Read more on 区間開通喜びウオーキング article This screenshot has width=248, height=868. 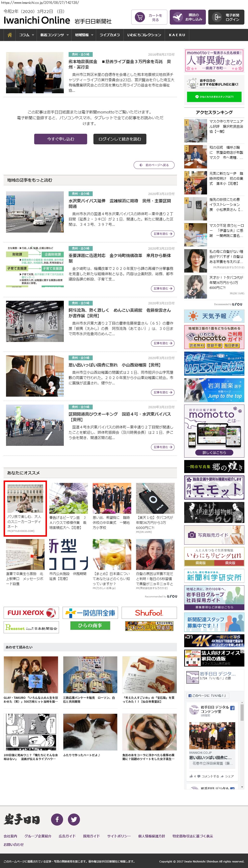(163, 447)
